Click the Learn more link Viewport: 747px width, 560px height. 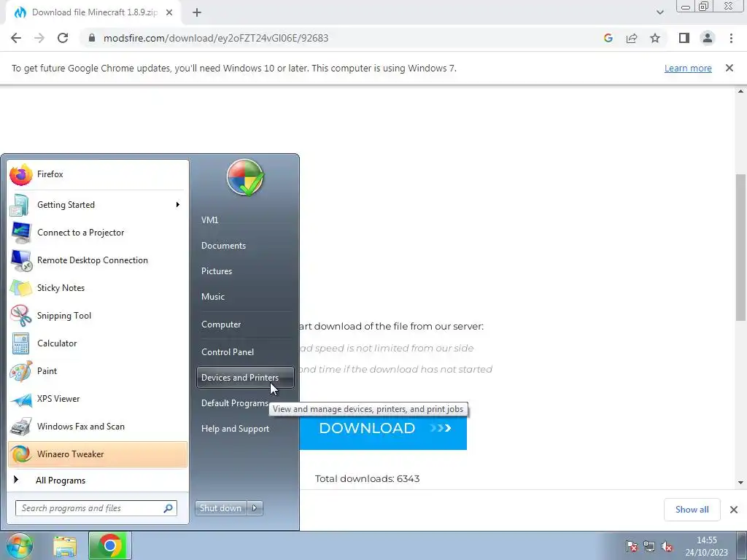coord(688,68)
